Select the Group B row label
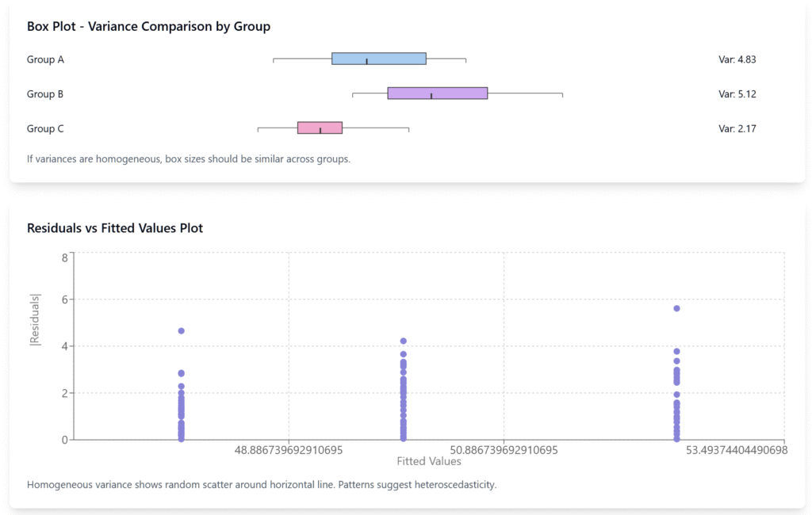The image size is (812, 515). (x=45, y=94)
